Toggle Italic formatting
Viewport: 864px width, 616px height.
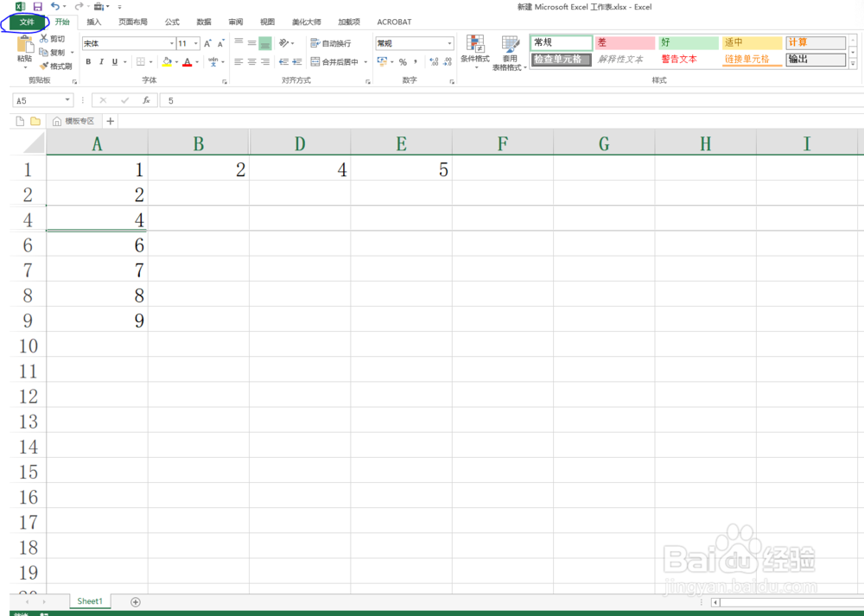pyautogui.click(x=101, y=61)
